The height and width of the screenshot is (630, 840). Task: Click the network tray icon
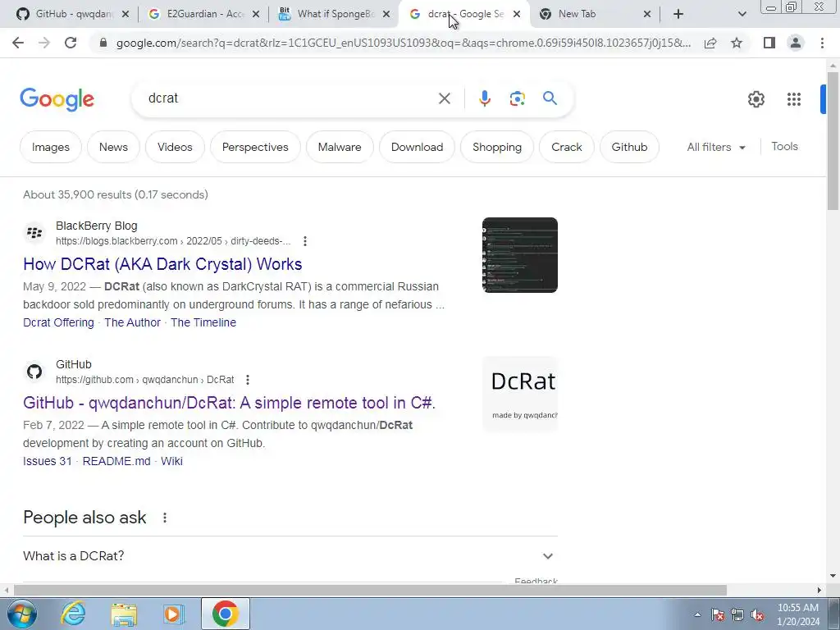(737, 614)
